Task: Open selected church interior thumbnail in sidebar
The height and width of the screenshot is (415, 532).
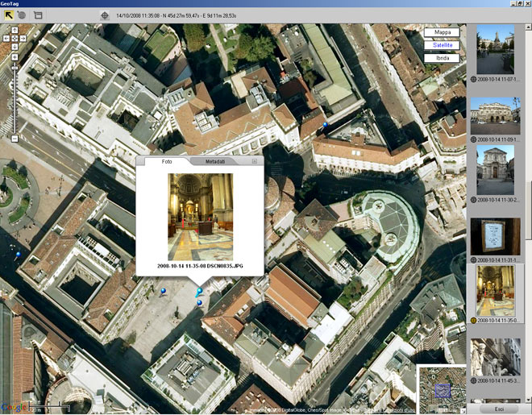Action: coord(495,291)
